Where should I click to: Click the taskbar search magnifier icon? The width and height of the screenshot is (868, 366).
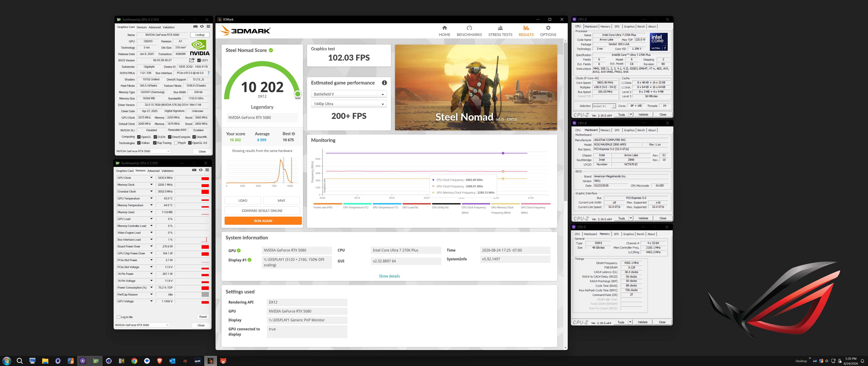tap(19, 361)
